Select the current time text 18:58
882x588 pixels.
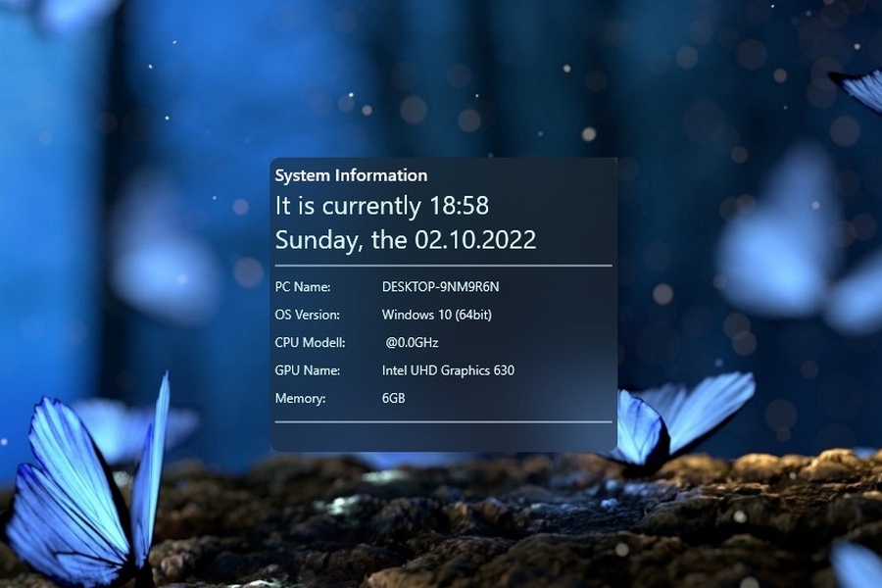(x=459, y=206)
